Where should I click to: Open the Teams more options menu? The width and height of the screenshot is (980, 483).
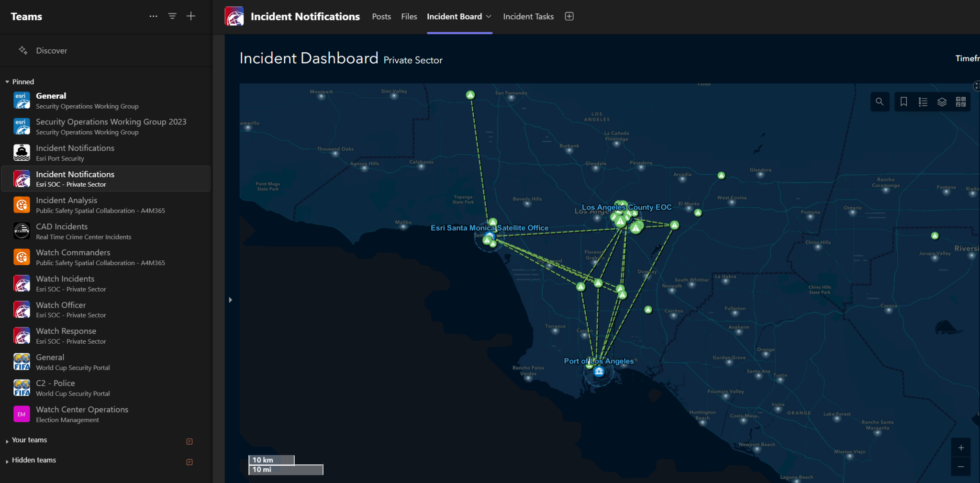[153, 16]
